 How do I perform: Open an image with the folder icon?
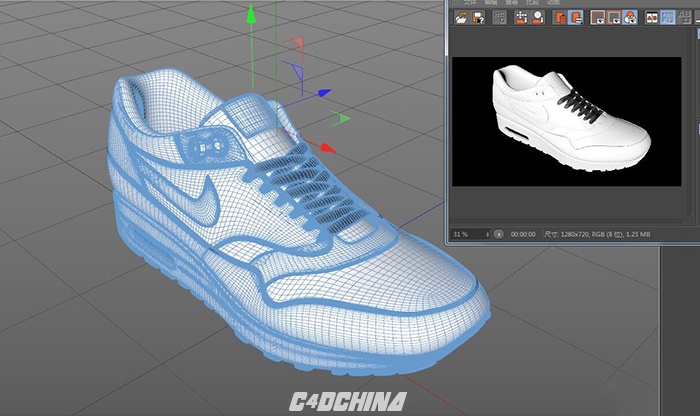coord(460,17)
